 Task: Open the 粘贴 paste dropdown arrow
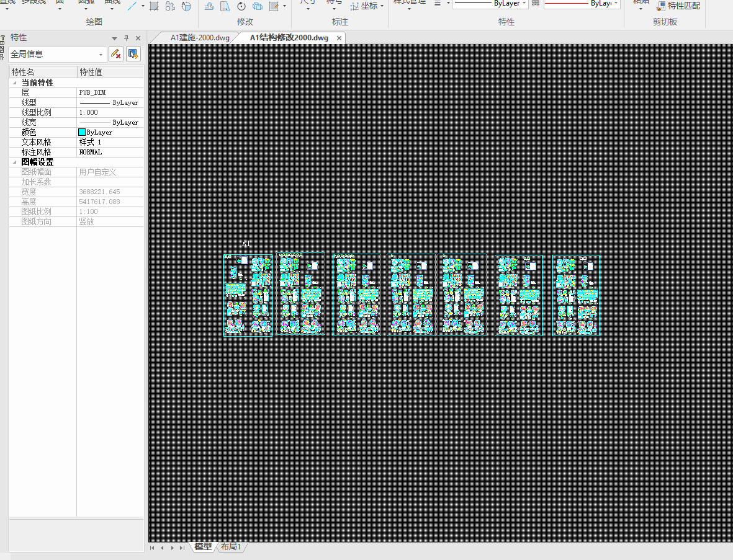point(641,9)
